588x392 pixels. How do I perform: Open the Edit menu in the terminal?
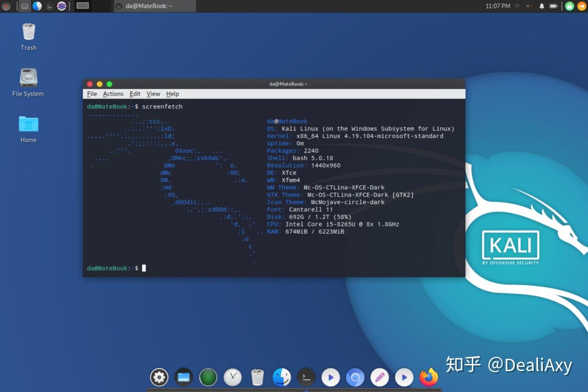click(135, 94)
